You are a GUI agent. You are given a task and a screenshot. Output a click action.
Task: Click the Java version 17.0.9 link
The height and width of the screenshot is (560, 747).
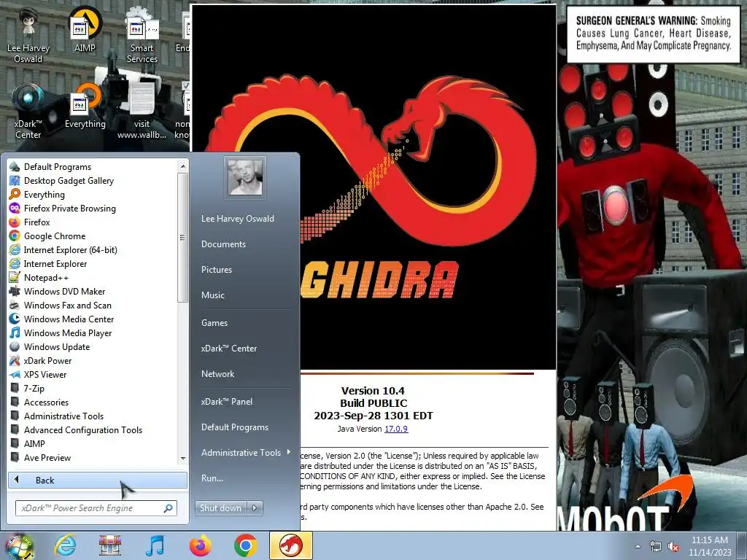coord(396,429)
